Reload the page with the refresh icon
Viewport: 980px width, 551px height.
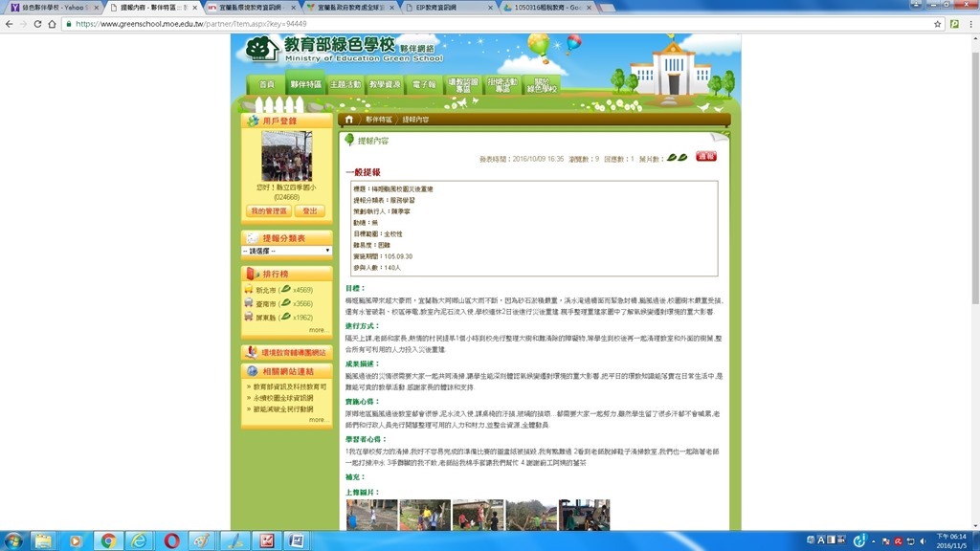coord(37,24)
